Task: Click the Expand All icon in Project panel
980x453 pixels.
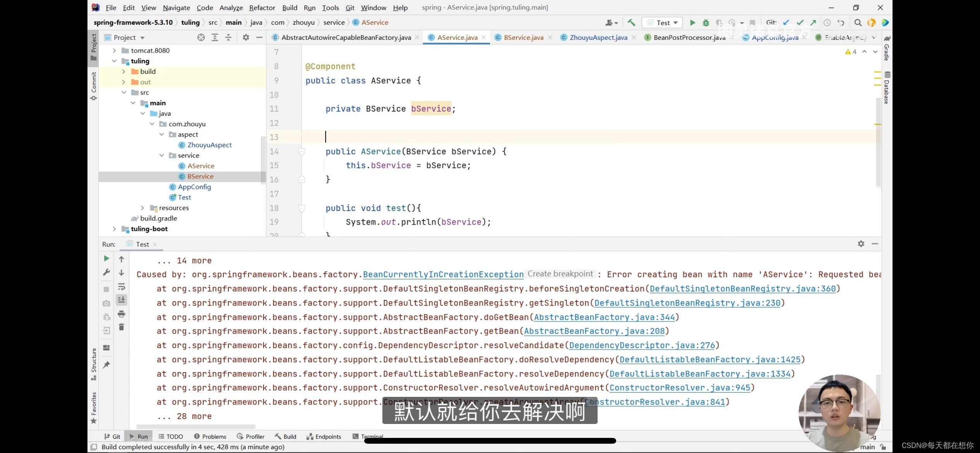Action: (x=215, y=37)
